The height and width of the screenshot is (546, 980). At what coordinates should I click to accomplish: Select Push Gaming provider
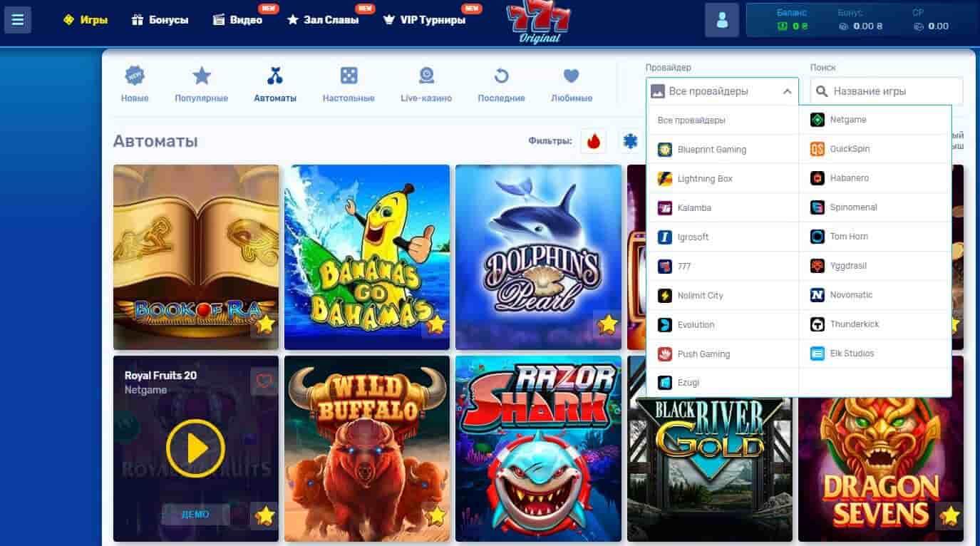point(723,354)
